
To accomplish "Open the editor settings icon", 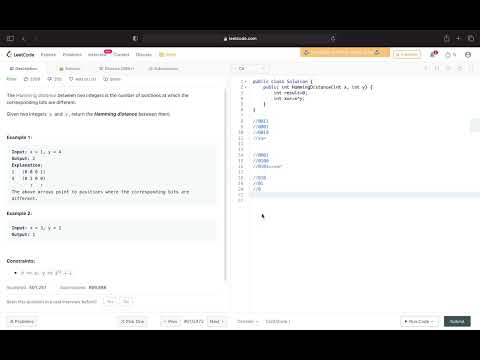I will [x=460, y=68].
